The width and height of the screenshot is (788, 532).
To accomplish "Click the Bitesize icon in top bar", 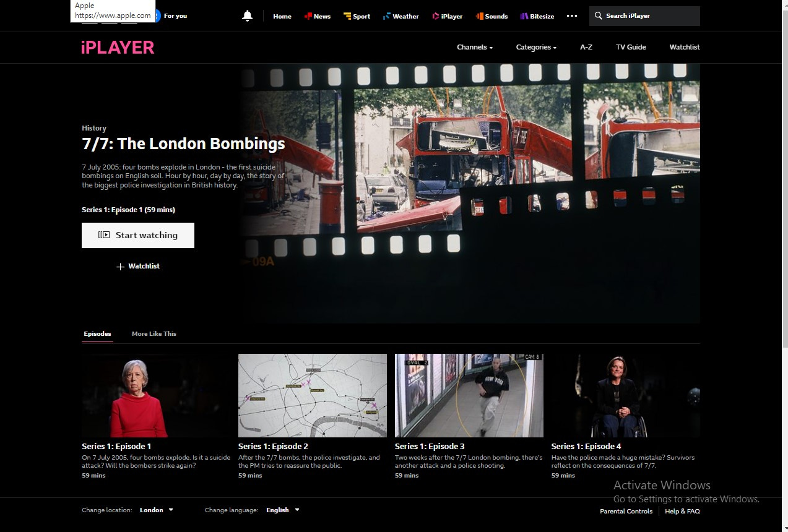I will 524,16.
